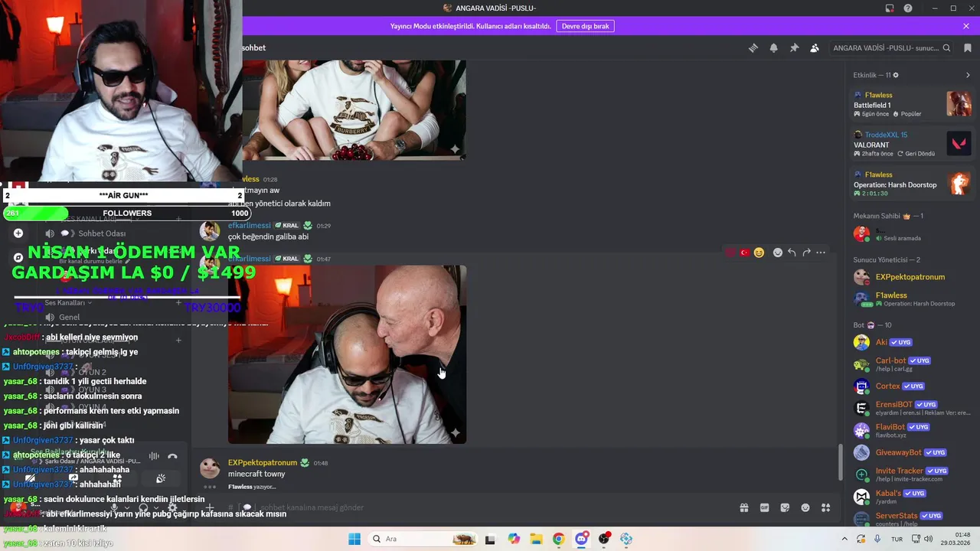
Task: Open the gift icon in message bar
Action: (x=743, y=507)
